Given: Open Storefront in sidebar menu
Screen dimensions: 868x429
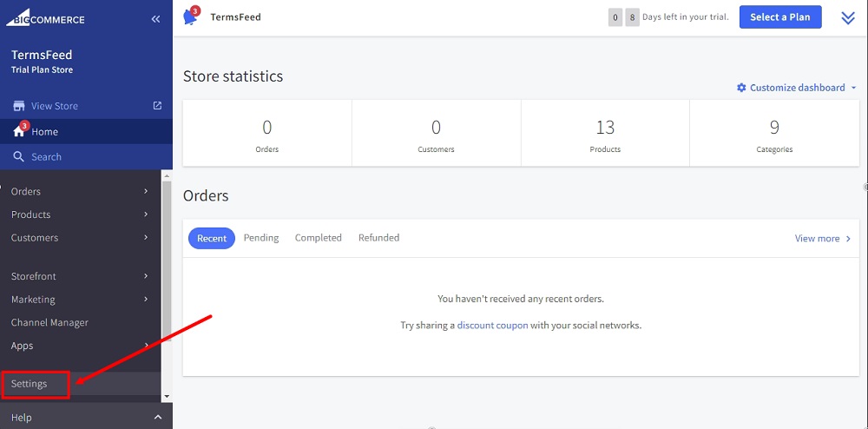Looking at the screenshot, I should pyautogui.click(x=34, y=276).
